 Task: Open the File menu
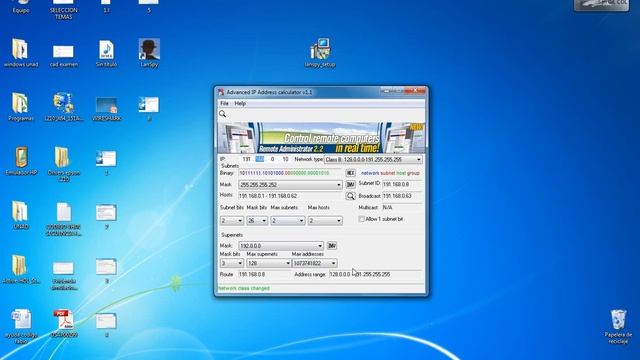coord(224,104)
